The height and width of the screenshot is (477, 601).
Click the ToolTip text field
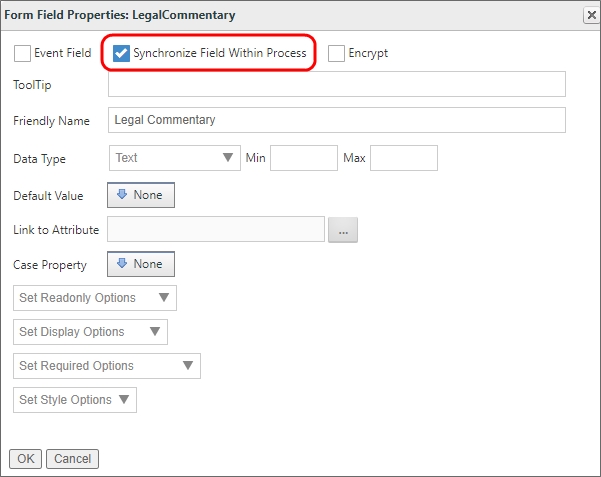336,85
